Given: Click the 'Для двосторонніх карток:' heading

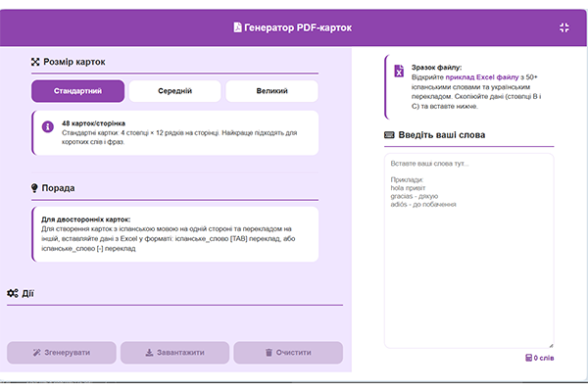Looking at the screenshot, I should pyautogui.click(x=86, y=220).
